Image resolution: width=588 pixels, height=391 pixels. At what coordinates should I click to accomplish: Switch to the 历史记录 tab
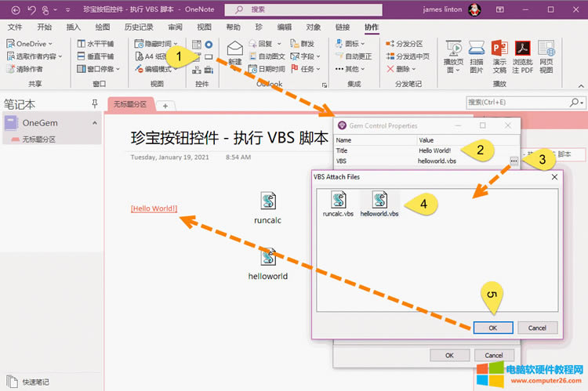coord(140,27)
